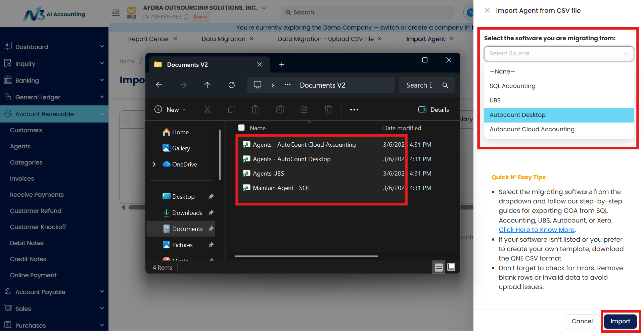
Task: Close the Report Center tab
Action: coord(175,39)
